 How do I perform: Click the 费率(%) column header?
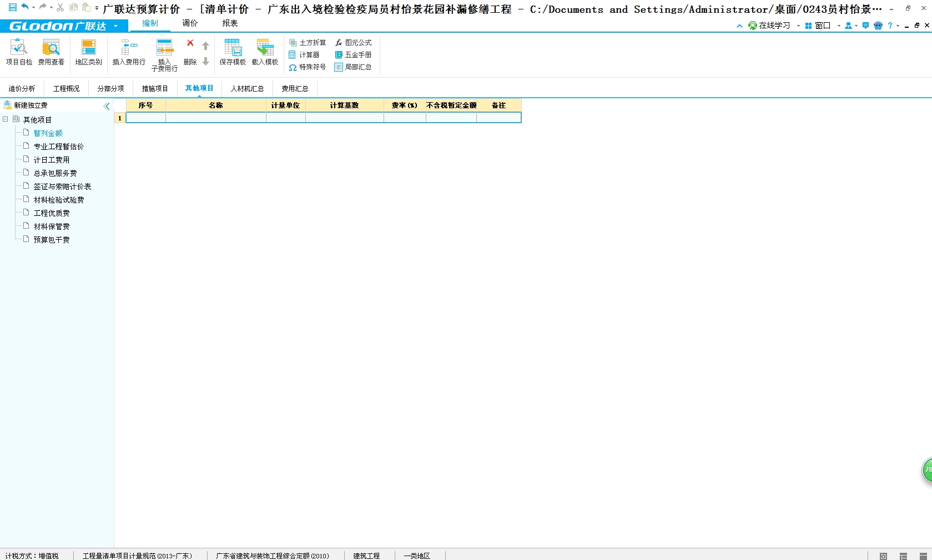[x=405, y=105]
